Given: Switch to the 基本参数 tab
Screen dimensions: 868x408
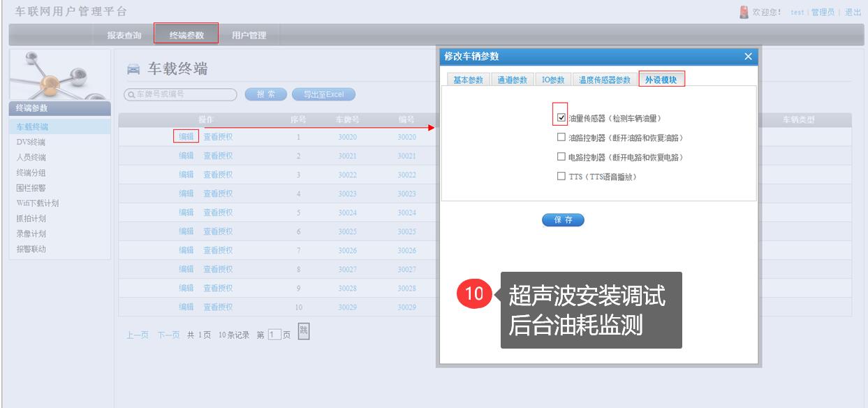Looking at the screenshot, I should 468,80.
